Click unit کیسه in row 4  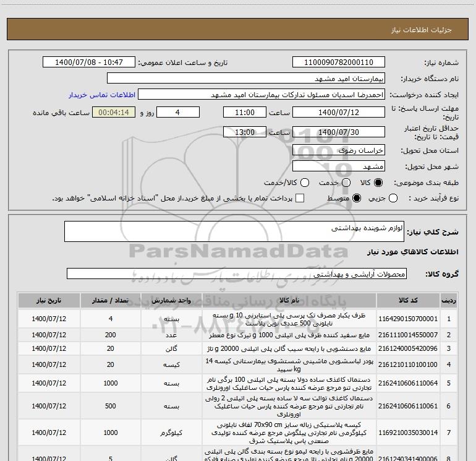tap(171, 364)
